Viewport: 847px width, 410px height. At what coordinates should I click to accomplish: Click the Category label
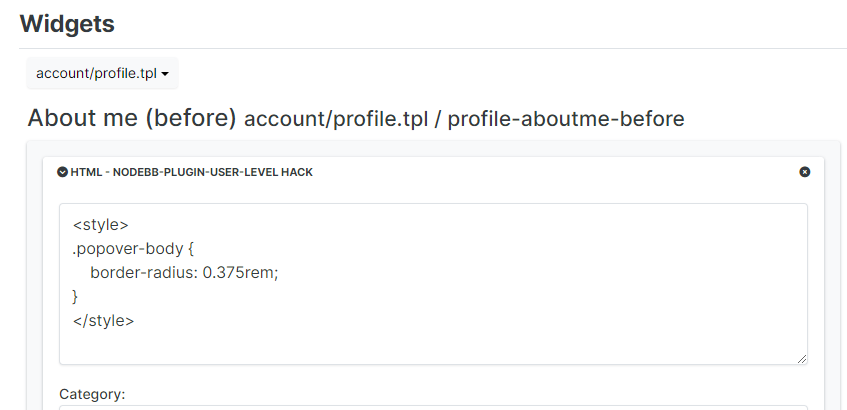tap(92, 394)
